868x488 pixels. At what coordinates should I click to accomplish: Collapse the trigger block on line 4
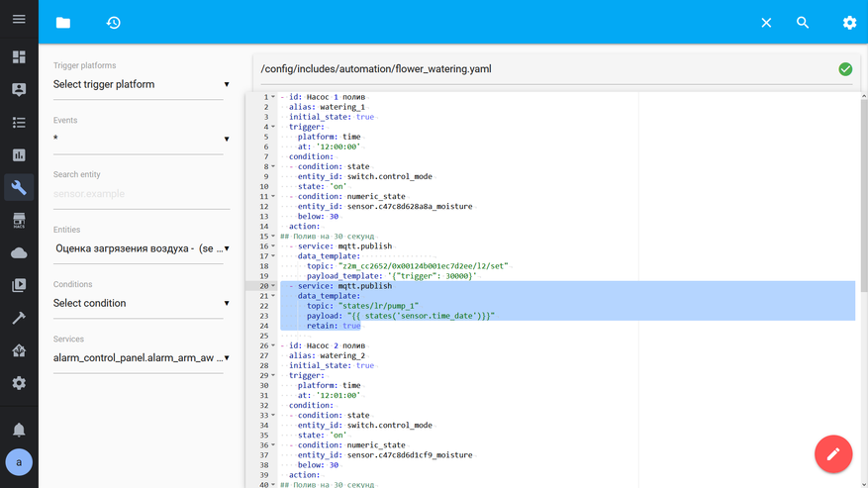(274, 127)
